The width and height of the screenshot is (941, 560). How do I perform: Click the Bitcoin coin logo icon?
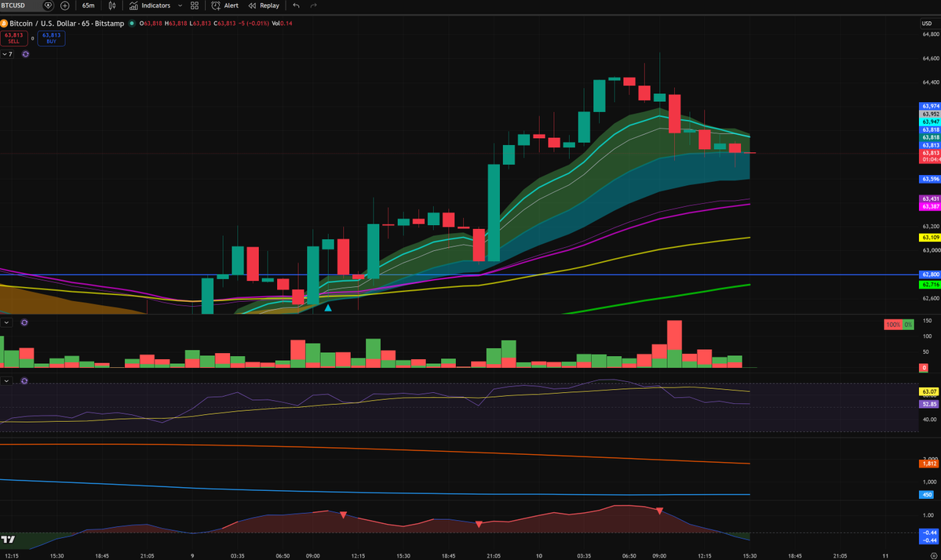4,24
